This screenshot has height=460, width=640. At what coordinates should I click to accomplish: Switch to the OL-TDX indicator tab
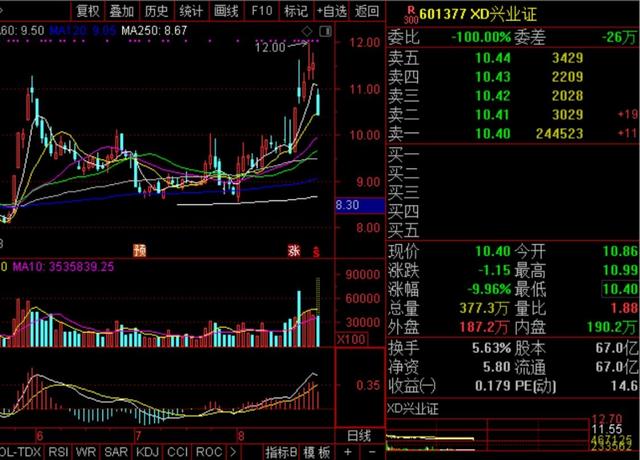(20, 452)
